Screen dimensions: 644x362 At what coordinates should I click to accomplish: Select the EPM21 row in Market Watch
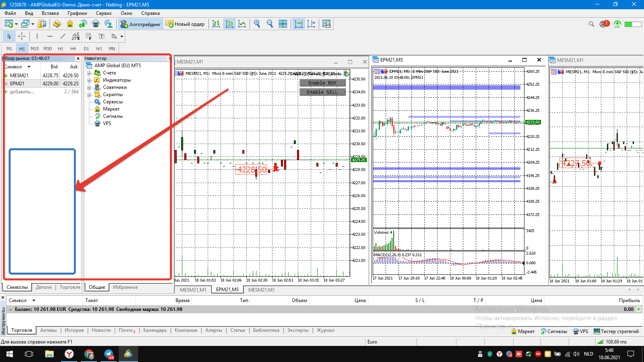[x=42, y=84]
